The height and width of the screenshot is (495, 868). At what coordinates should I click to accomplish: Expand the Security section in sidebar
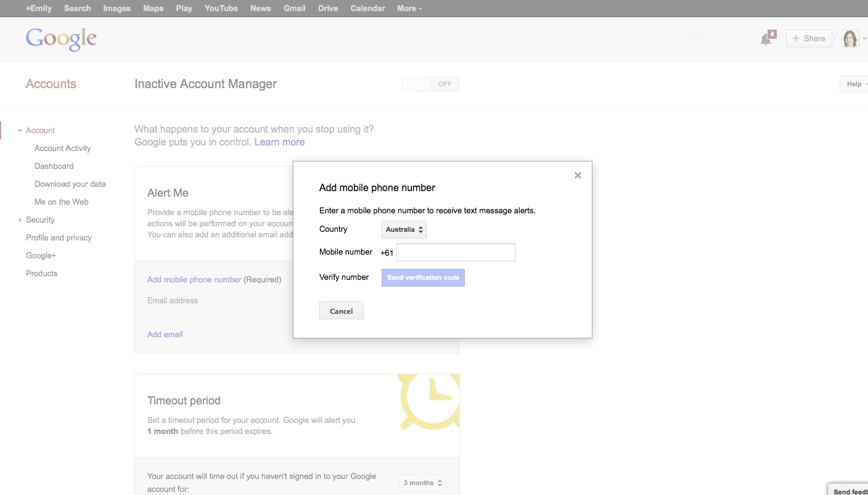coord(20,220)
